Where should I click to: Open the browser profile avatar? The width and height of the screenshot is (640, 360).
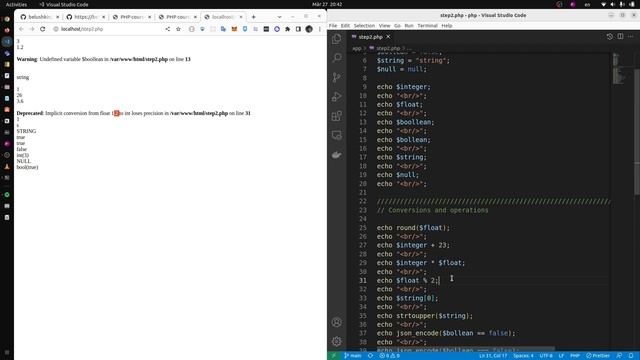pos(309,29)
